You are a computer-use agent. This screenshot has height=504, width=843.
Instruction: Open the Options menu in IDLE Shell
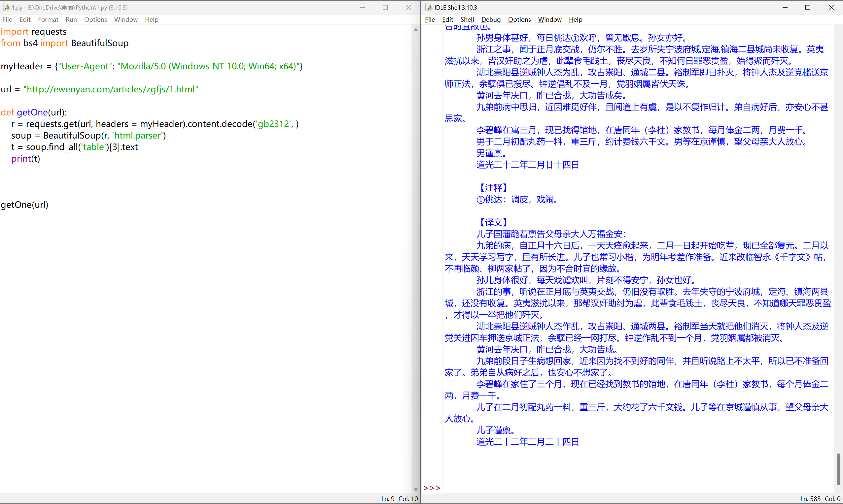coord(519,19)
